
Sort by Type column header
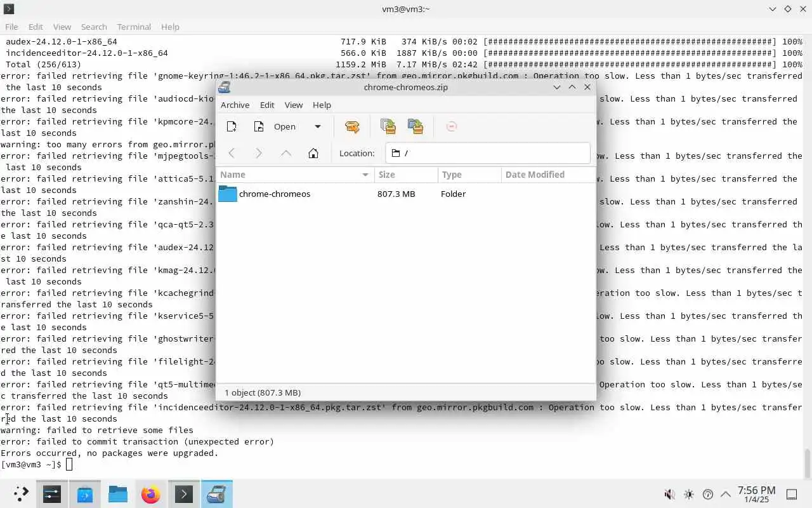(469, 175)
